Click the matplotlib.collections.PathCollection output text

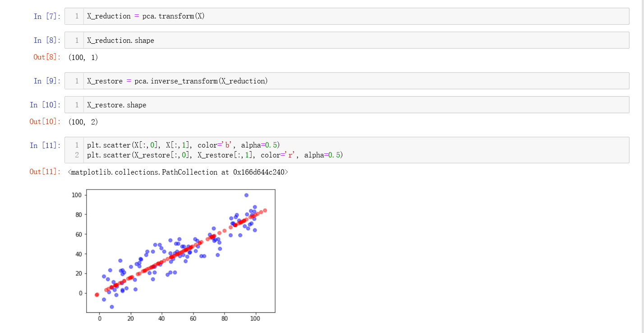(x=178, y=172)
